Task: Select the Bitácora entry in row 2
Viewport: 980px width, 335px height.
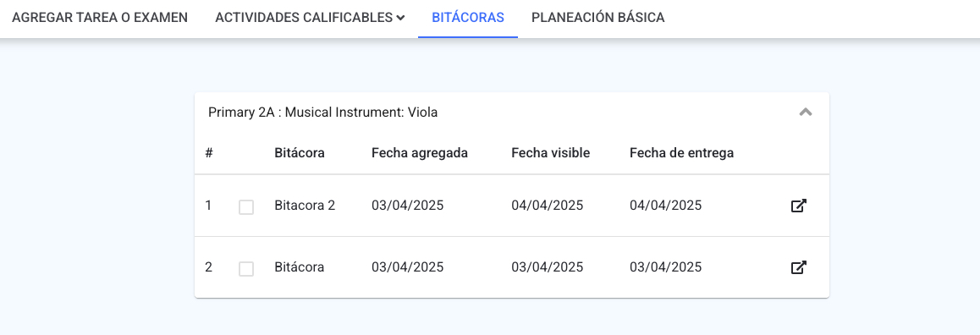Action: point(300,266)
